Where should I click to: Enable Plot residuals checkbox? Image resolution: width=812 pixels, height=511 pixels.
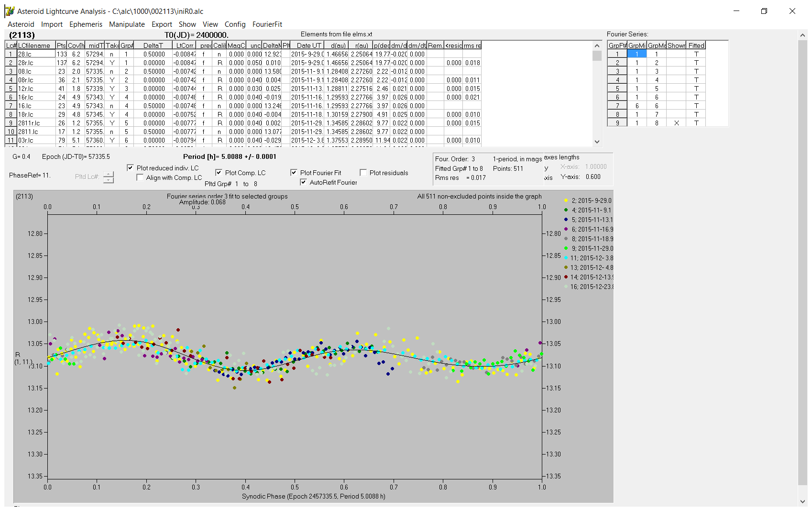click(363, 173)
